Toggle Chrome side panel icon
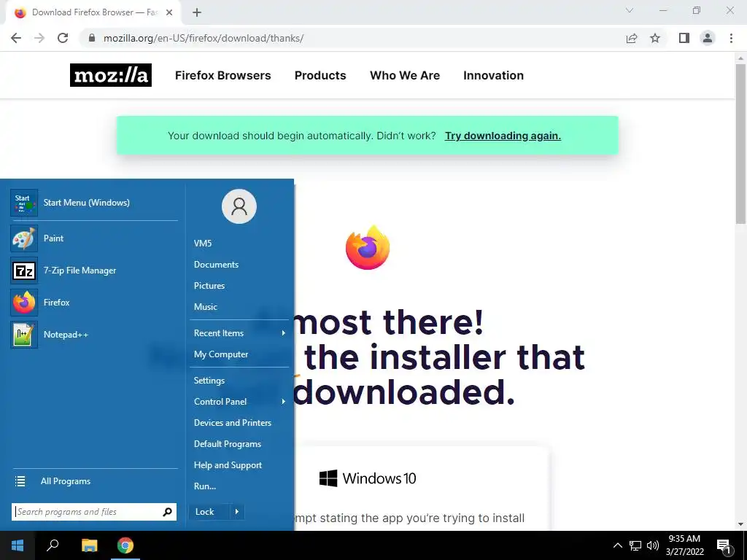747x560 pixels. click(684, 38)
